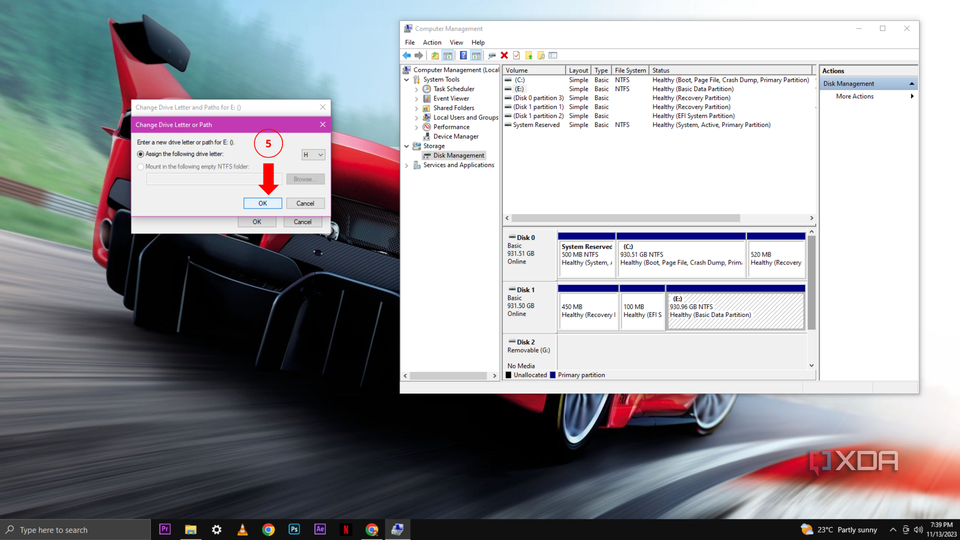The width and height of the screenshot is (960, 540).
Task: Sort by the File System column header
Action: [x=630, y=70]
